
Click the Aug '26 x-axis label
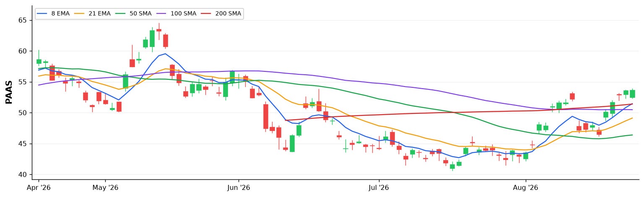(525, 188)
